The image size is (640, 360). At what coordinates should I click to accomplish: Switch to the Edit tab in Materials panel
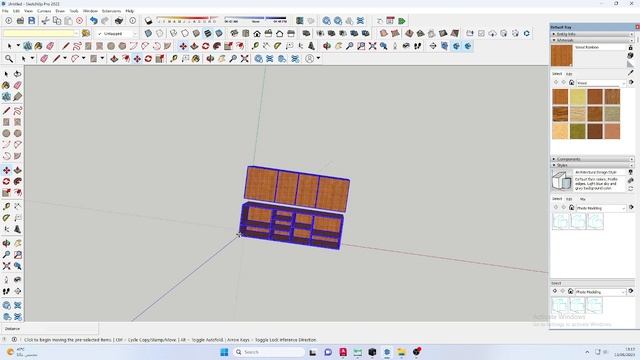pyautogui.click(x=569, y=74)
